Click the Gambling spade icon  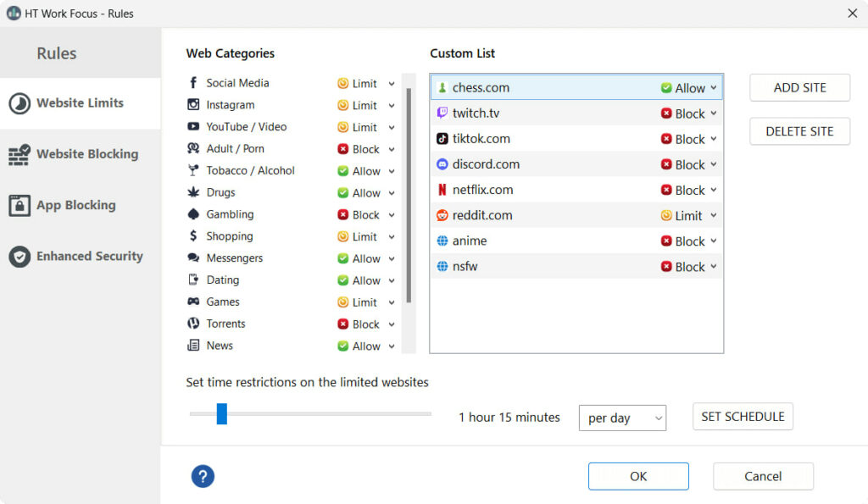coord(193,214)
